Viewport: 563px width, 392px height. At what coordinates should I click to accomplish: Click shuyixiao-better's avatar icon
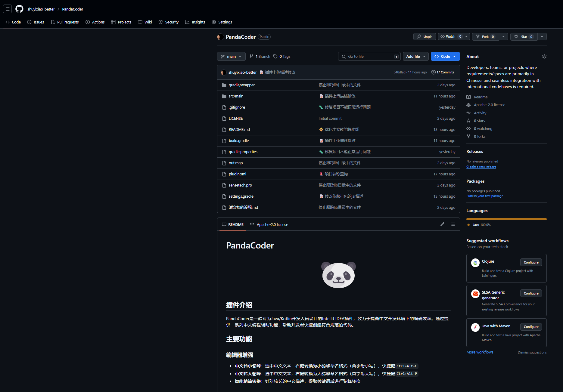coord(224,72)
